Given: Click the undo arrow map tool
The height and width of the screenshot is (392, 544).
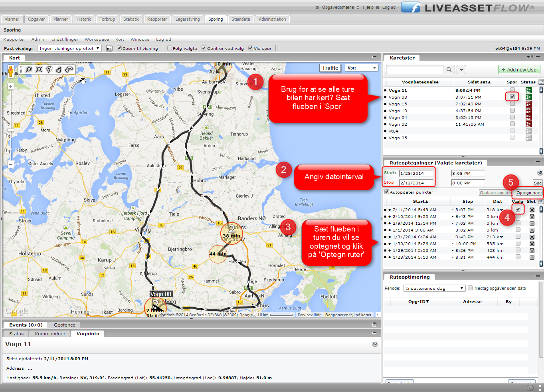Looking at the screenshot, I should point(69,69).
